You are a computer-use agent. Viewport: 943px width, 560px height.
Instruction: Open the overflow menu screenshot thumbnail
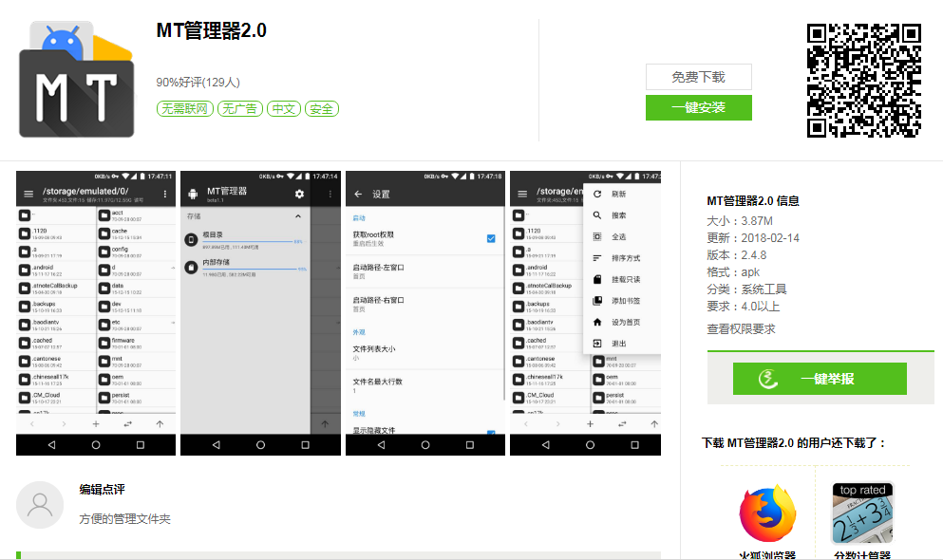(585, 313)
